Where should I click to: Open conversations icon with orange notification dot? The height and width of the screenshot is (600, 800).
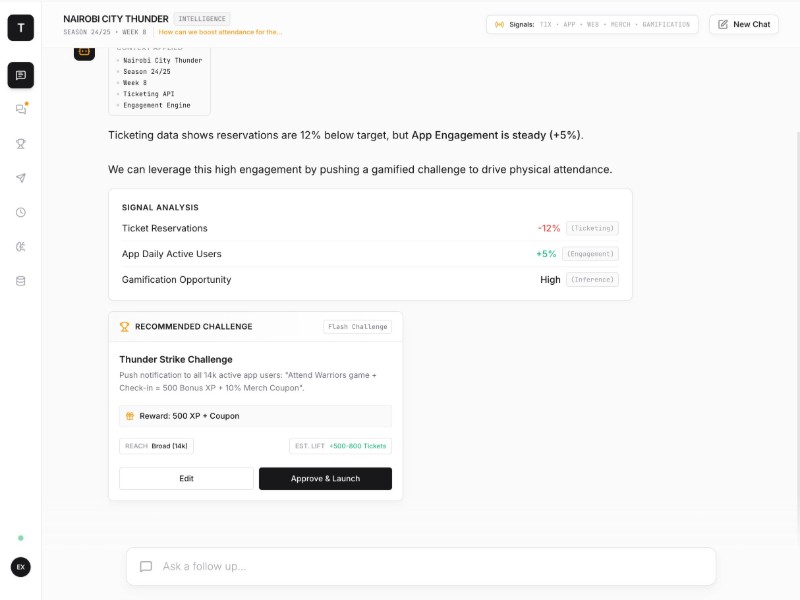(20, 109)
